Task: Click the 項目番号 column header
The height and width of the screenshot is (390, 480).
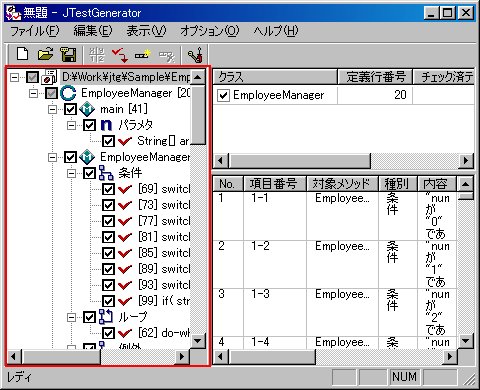Action: 275,184
